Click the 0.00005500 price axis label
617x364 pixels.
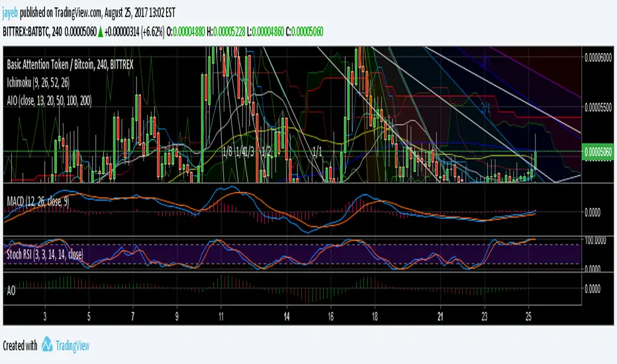(598, 107)
